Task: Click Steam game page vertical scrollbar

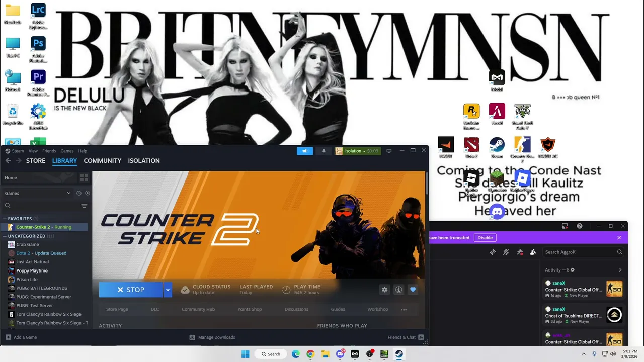Action: (427, 184)
